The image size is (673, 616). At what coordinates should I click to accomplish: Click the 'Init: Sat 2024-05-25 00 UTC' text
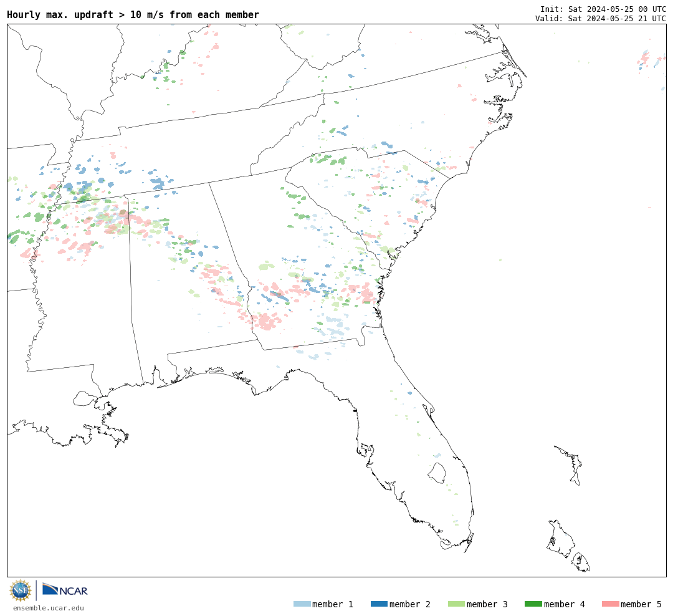point(603,9)
